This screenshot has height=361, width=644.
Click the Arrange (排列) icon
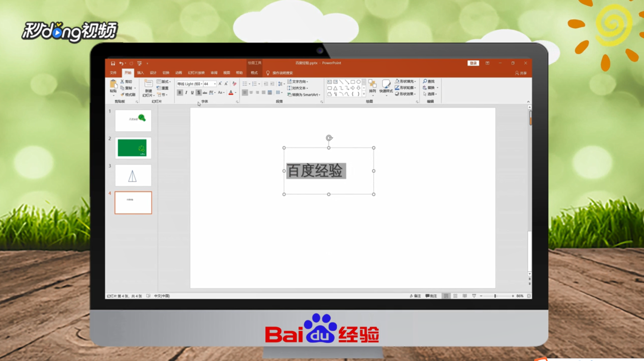pyautogui.click(x=372, y=84)
